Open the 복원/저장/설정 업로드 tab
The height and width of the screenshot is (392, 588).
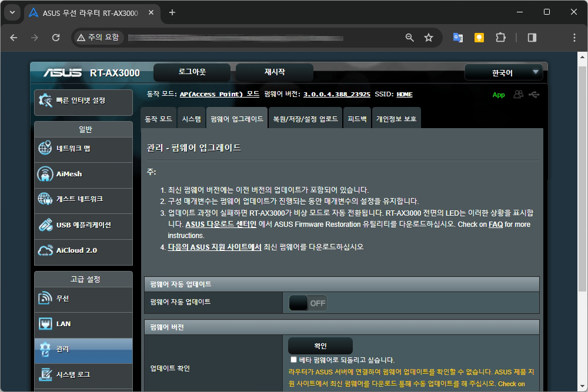point(306,119)
